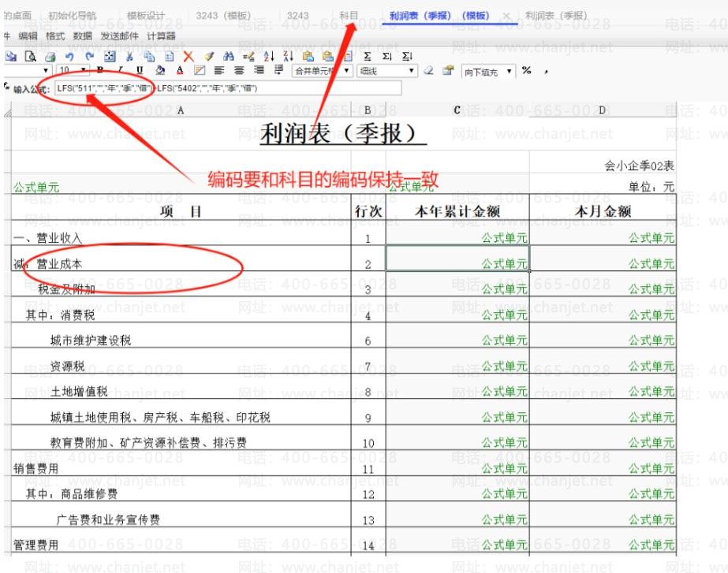
Task: Open cell properties icon next to eraser
Action: click(449, 70)
